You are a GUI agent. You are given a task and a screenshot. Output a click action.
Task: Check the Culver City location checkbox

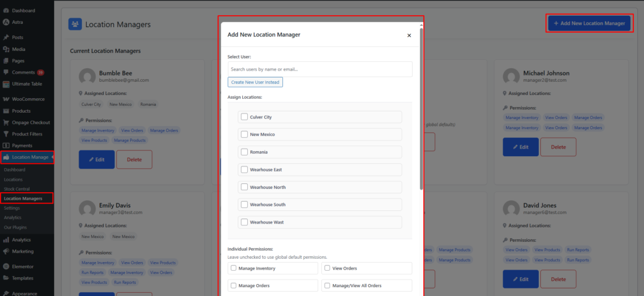[244, 117]
